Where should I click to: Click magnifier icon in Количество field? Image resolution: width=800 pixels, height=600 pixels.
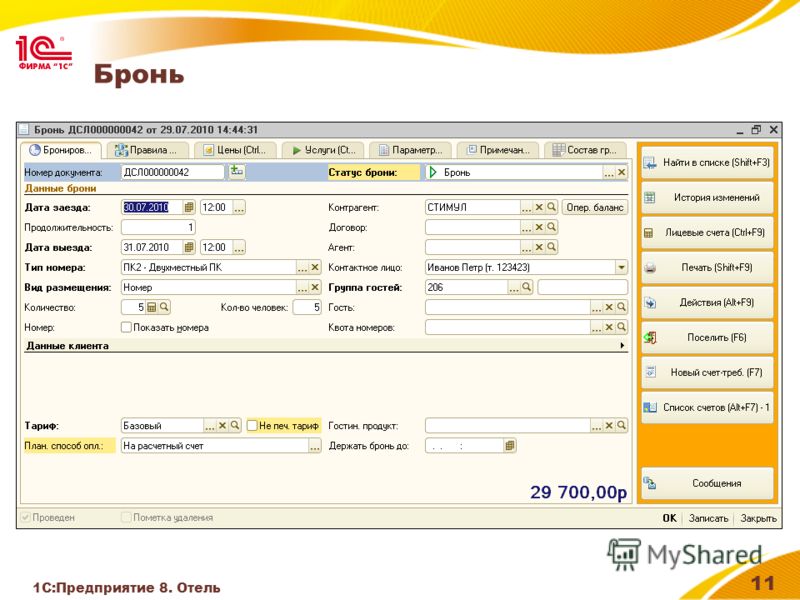(x=164, y=307)
